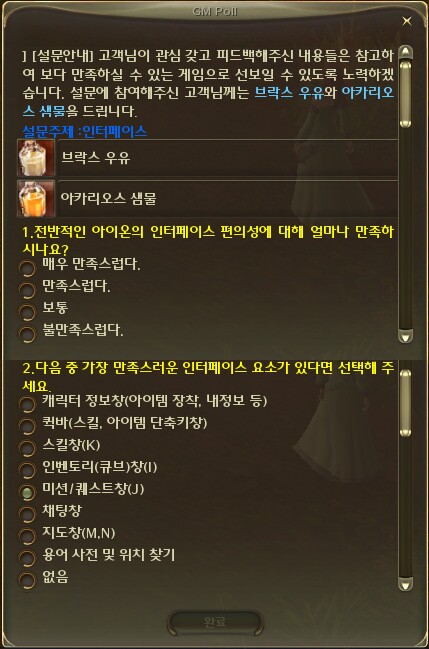The image size is (429, 649).
Task: Click the upper panel scroll-up arrow
Action: pyautogui.click(x=405, y=53)
